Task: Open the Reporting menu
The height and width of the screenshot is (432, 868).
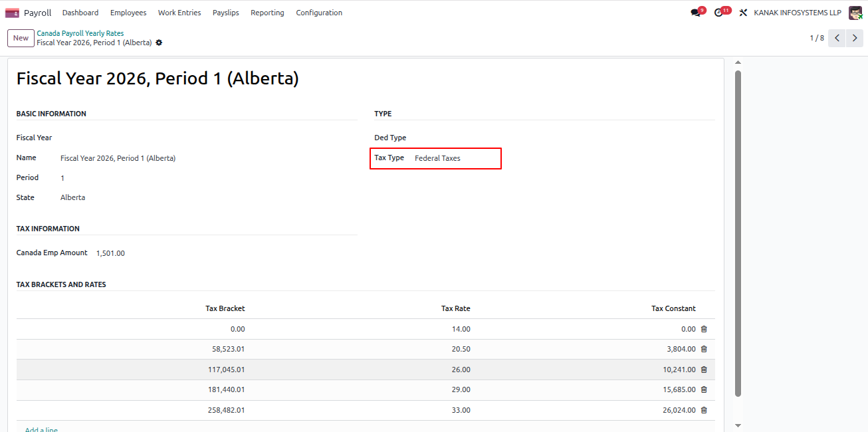Action: 267,13
